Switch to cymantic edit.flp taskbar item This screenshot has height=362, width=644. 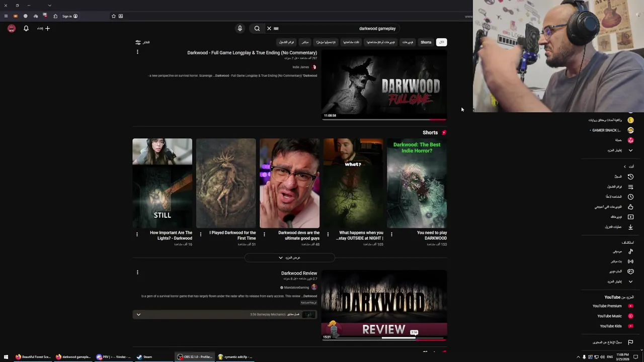(235, 357)
